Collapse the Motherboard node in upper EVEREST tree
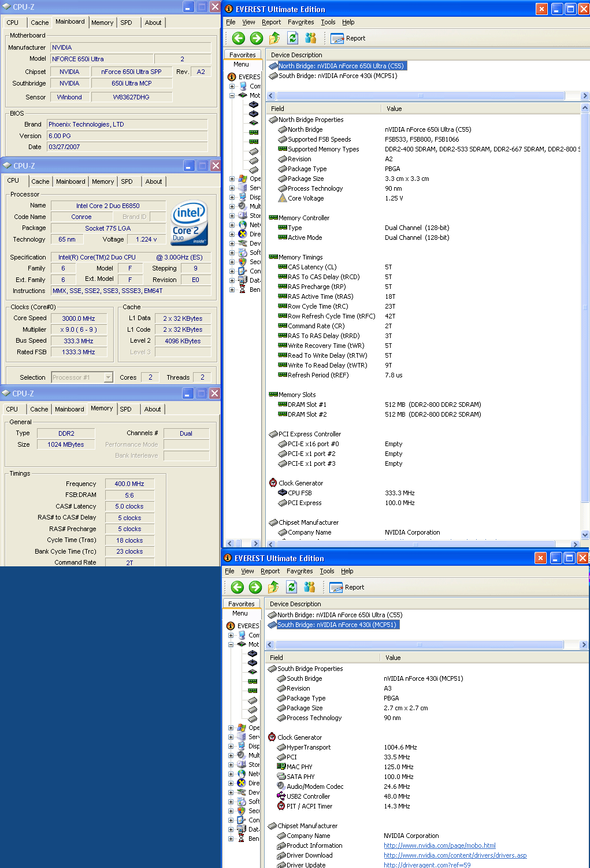This screenshot has height=868, width=590. pos(232,95)
